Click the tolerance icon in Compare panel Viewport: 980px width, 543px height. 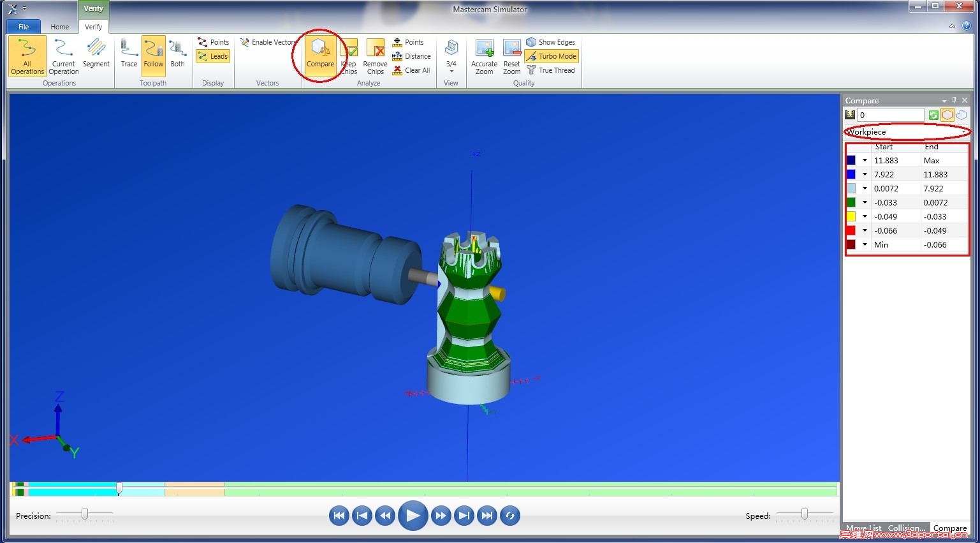click(x=850, y=115)
